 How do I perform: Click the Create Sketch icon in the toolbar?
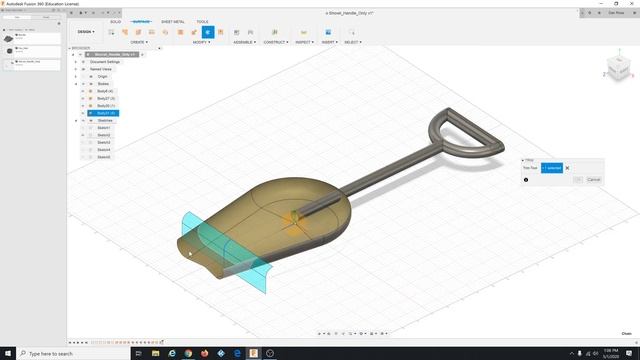pos(111,32)
